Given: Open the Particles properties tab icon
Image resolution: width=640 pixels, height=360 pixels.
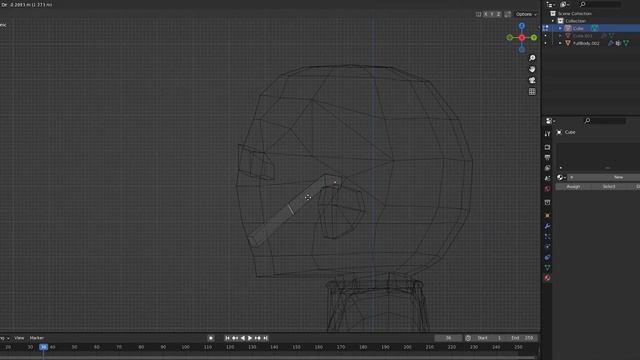Looking at the screenshot, I should (x=547, y=236).
